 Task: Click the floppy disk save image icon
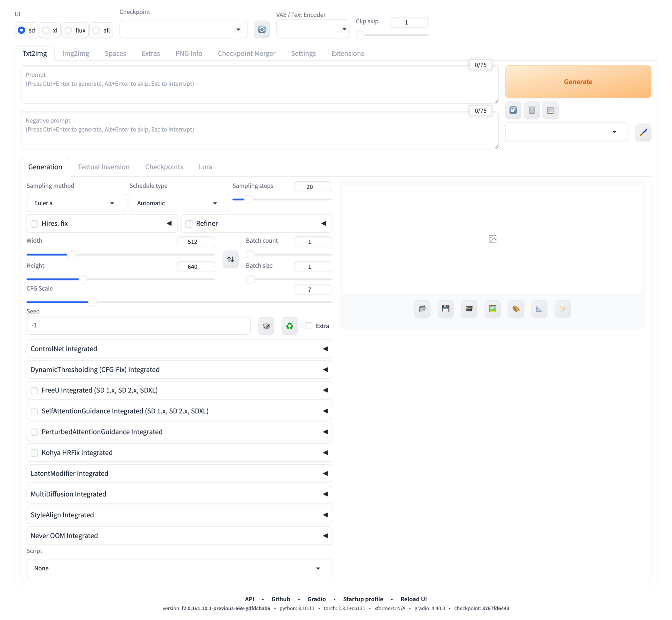click(446, 309)
